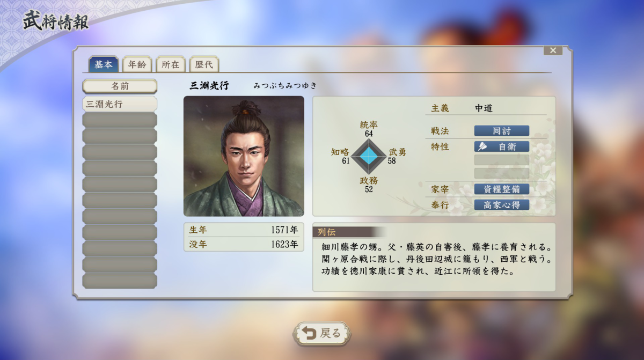Click the back arrow icon in 戻る

309,333
